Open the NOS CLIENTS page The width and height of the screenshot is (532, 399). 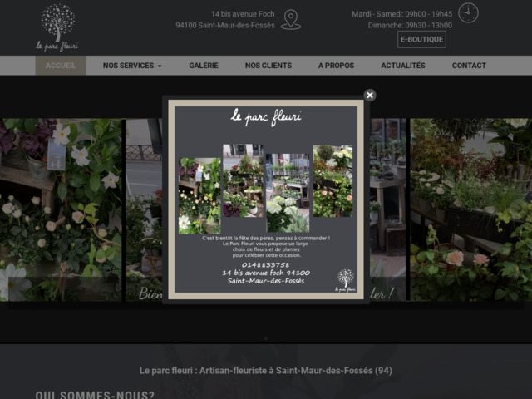click(268, 66)
